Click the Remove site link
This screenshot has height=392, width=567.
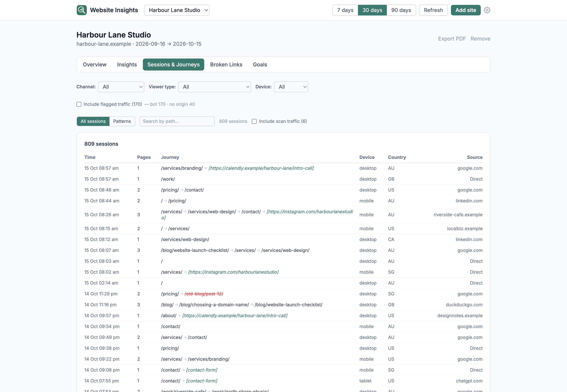pos(480,39)
